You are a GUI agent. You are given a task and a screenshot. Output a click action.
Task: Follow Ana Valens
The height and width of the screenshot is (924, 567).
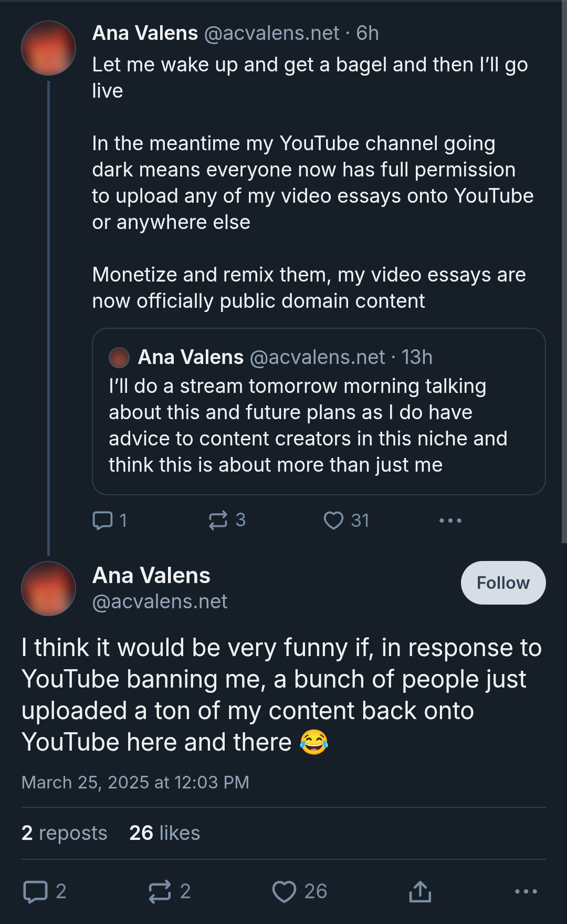click(x=503, y=583)
